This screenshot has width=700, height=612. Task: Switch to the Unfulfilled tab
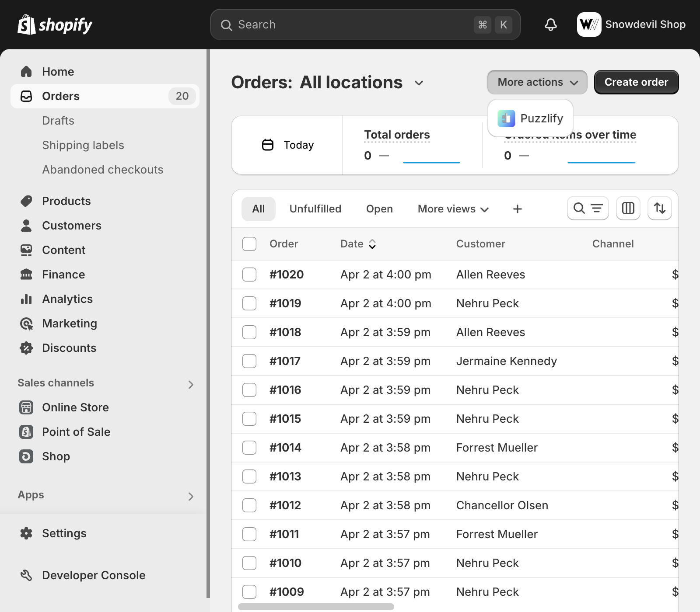coord(315,209)
